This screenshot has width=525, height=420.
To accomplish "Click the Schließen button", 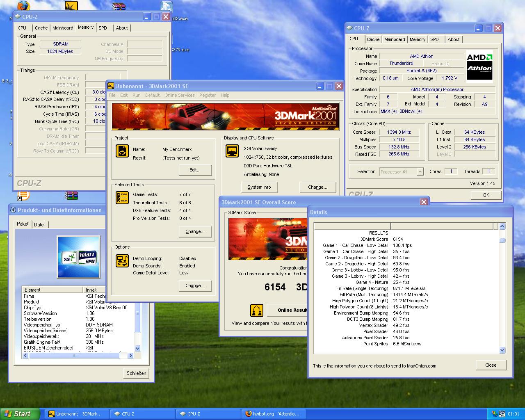I will coord(137,373).
